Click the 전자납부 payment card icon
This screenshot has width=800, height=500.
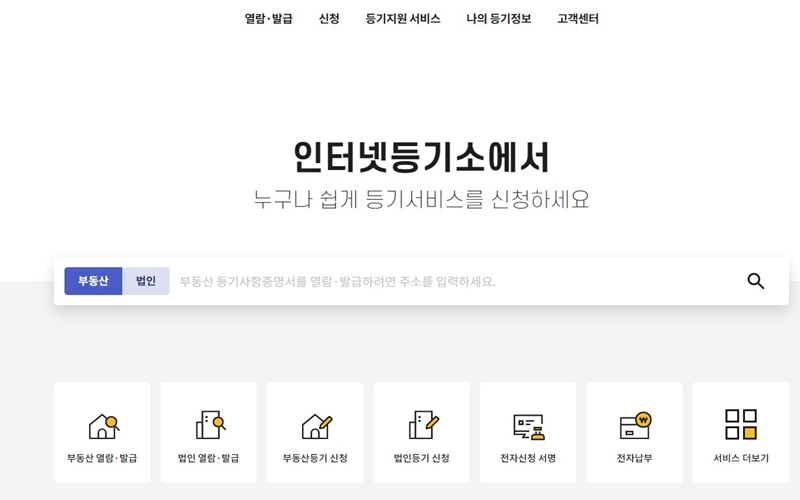coord(635,426)
